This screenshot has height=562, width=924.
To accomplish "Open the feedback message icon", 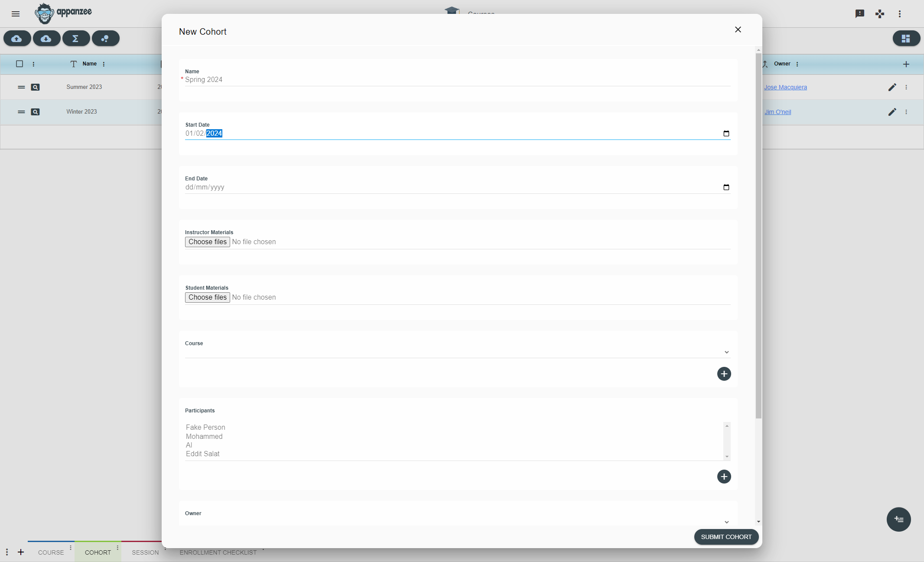I will (860, 14).
